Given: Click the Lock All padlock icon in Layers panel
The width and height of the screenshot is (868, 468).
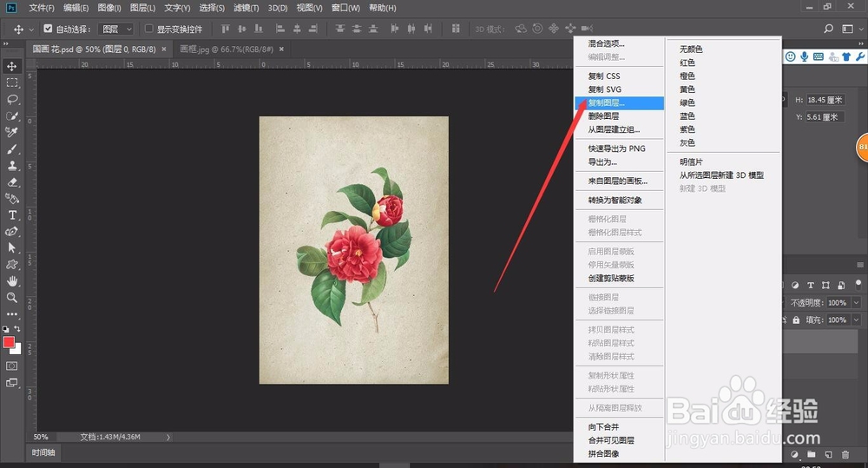Looking at the screenshot, I should point(796,320).
